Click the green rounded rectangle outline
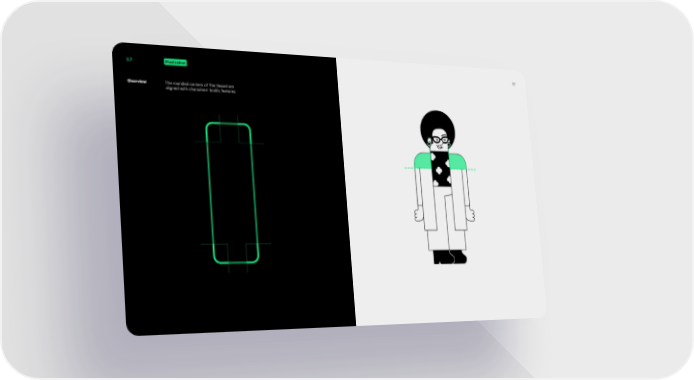The height and width of the screenshot is (380, 694). 232,193
